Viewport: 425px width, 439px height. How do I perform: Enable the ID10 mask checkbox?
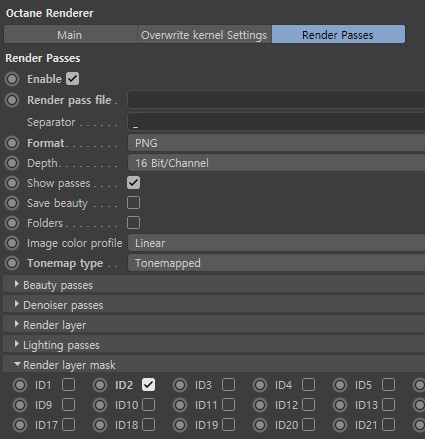[148, 405]
